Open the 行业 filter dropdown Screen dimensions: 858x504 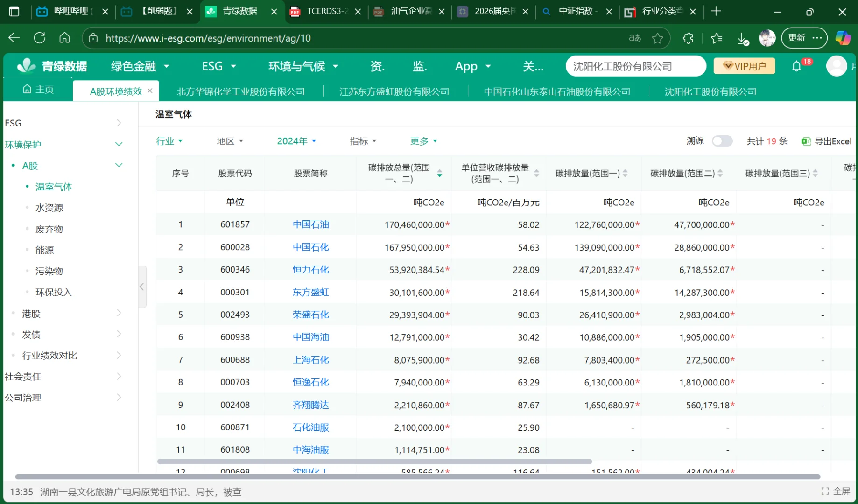click(169, 141)
